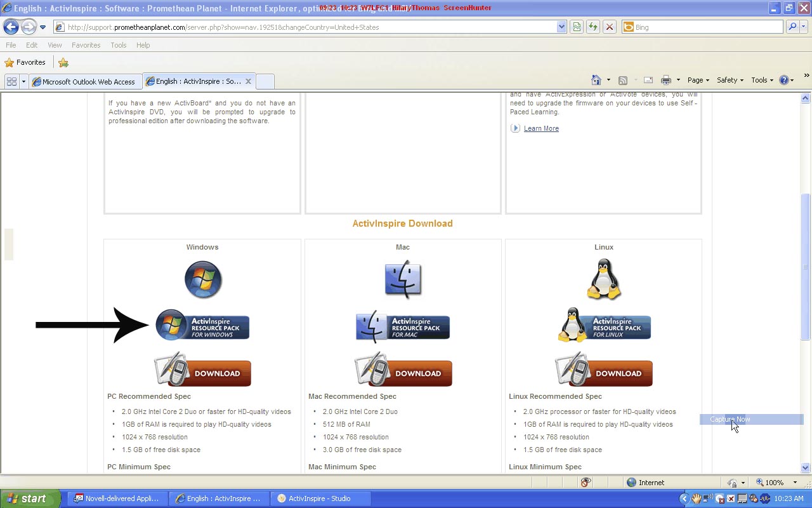The image size is (812, 508).
Task: Open the ActivInspire Resource Pack for Mac
Action: click(403, 326)
